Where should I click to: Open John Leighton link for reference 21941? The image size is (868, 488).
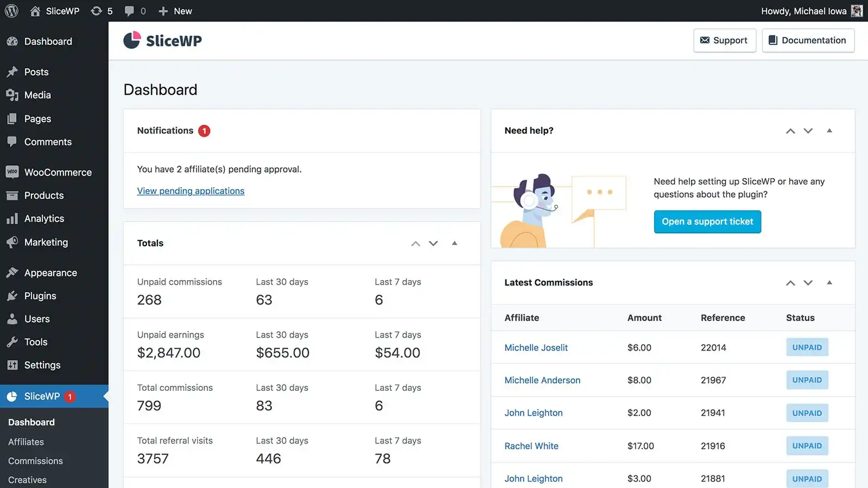(533, 413)
